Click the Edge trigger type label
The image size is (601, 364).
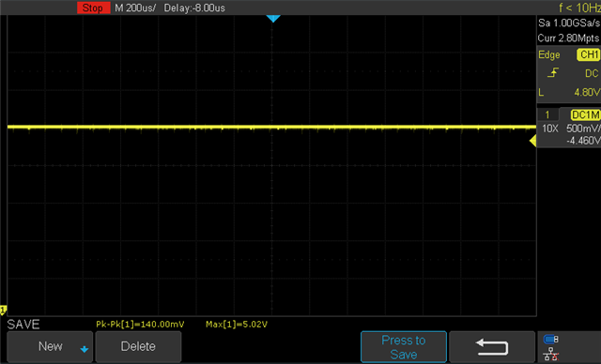[x=548, y=55]
